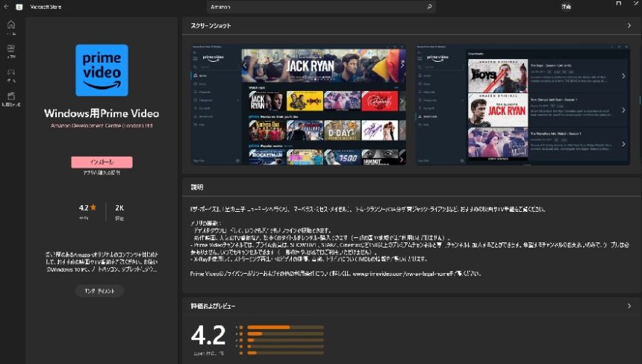642x364 pixels.
Task: Open the user profile button
Action: tap(567, 7)
